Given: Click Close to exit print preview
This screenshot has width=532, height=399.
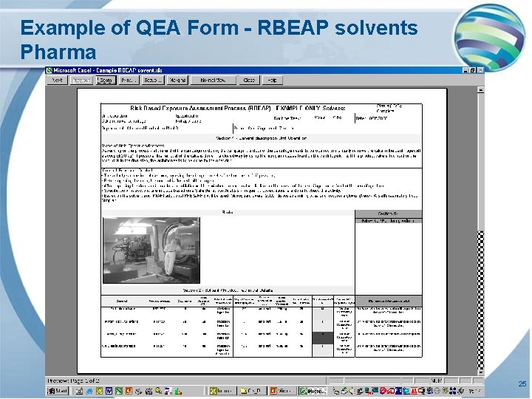Looking at the screenshot, I should 249,81.
